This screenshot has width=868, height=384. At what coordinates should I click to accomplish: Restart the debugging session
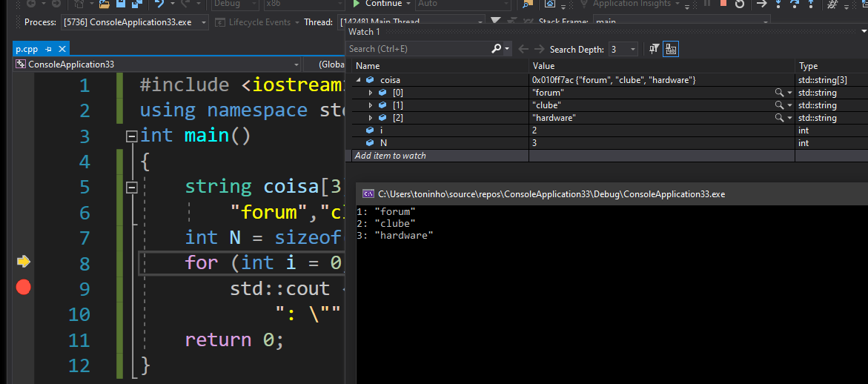[x=740, y=3]
